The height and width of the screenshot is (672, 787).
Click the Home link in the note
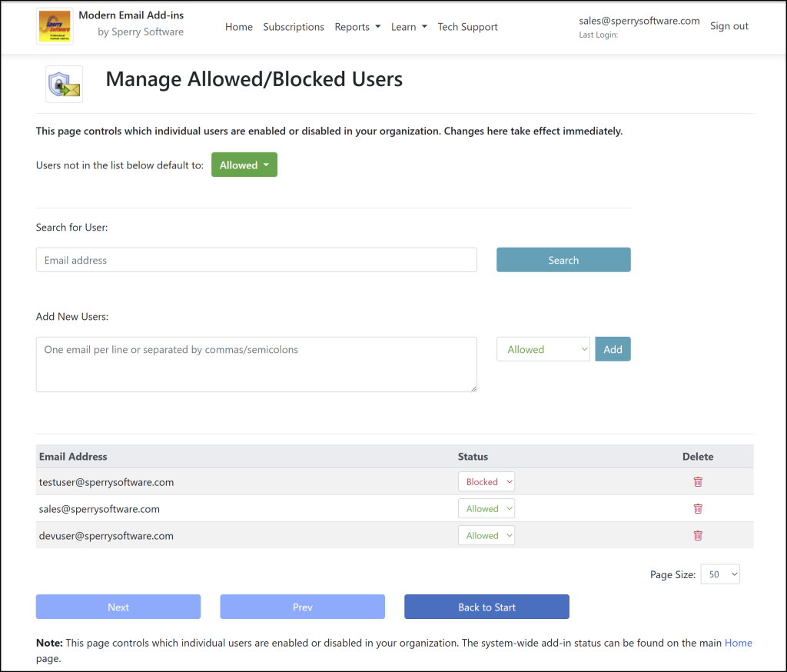coord(738,642)
